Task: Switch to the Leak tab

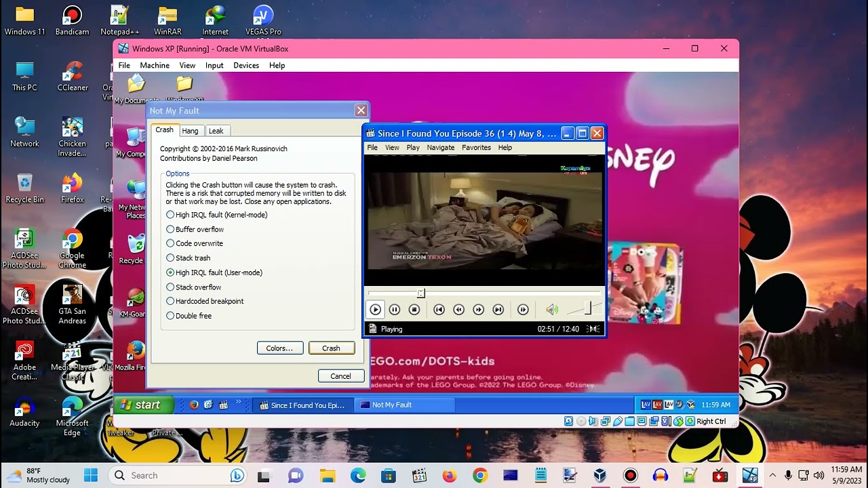Action: tap(216, 131)
